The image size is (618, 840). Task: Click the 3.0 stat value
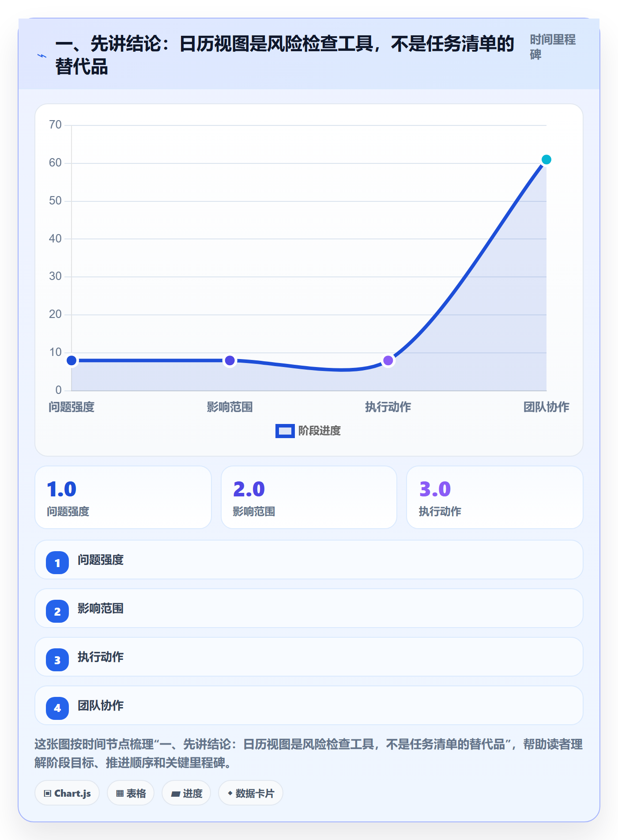tap(435, 489)
